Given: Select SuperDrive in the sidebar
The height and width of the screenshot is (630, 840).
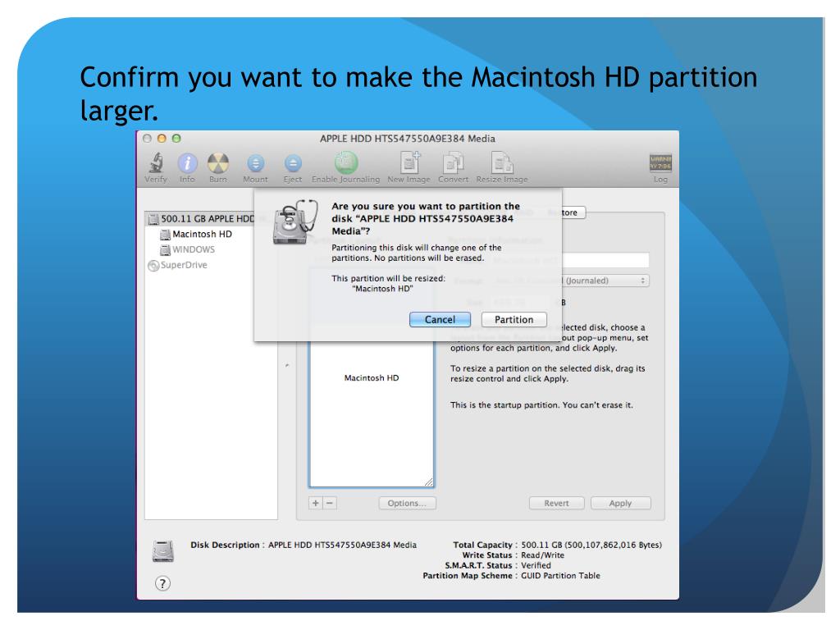Looking at the screenshot, I should pos(177,265).
